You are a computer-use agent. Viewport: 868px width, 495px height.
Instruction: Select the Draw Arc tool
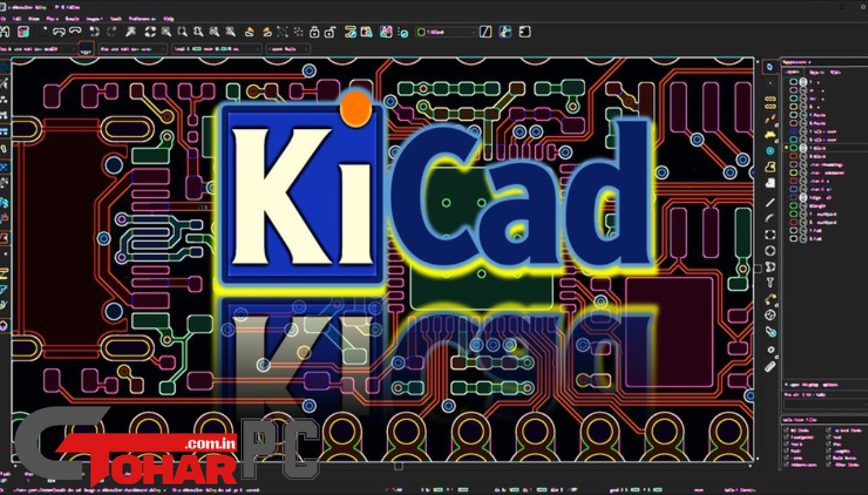tap(770, 218)
